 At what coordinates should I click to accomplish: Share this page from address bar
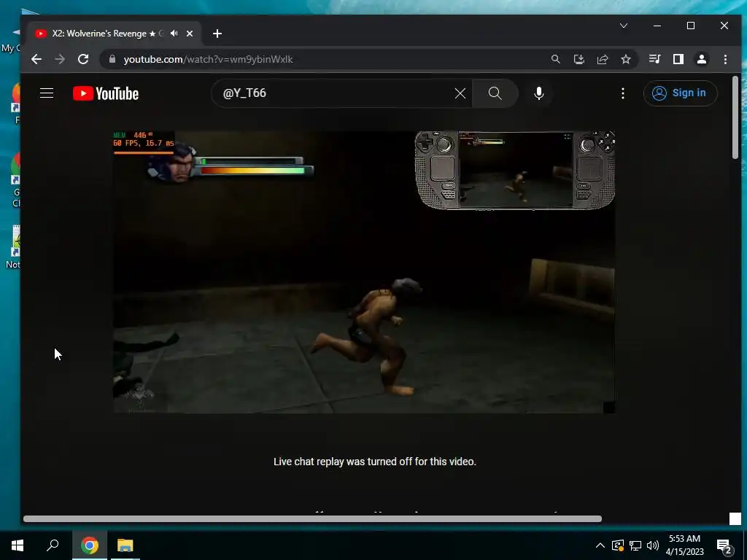[602, 59]
